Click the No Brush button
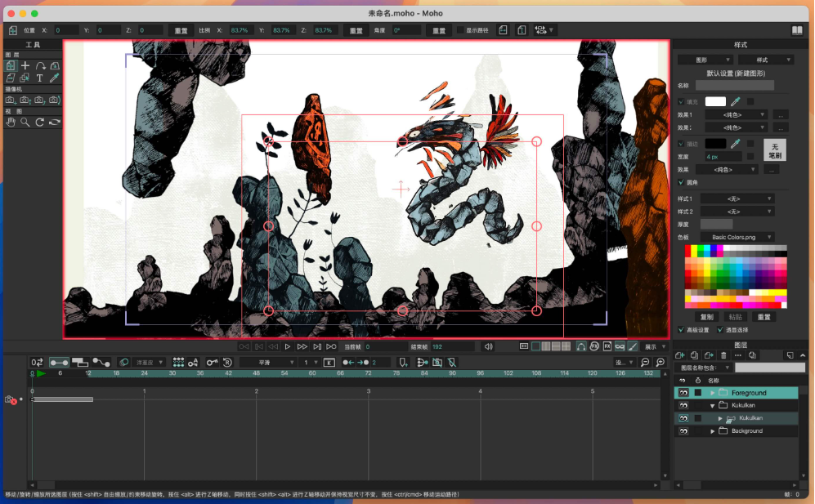The height and width of the screenshot is (504, 815). (774, 149)
